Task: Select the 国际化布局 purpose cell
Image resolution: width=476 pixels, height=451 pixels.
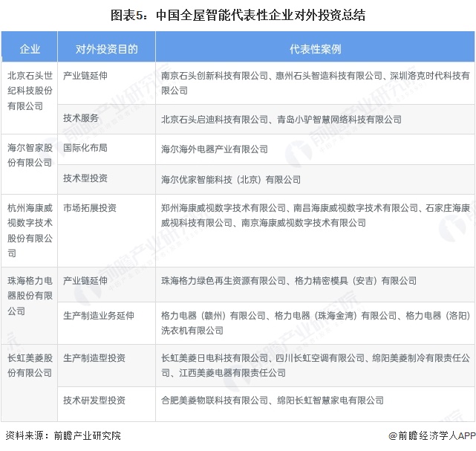Action: (85, 148)
